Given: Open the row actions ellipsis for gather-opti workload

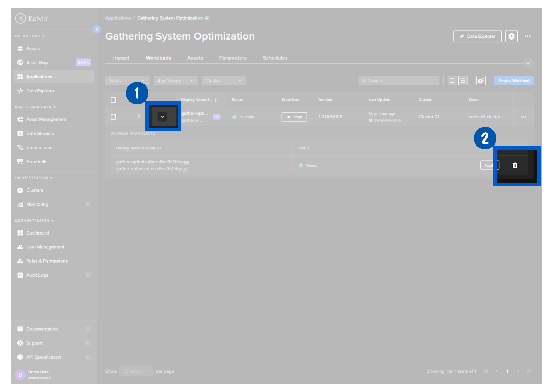Looking at the screenshot, I should (523, 117).
